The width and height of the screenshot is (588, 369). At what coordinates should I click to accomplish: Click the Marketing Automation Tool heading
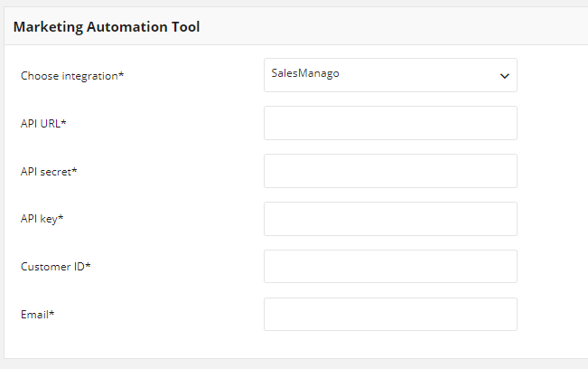(107, 27)
